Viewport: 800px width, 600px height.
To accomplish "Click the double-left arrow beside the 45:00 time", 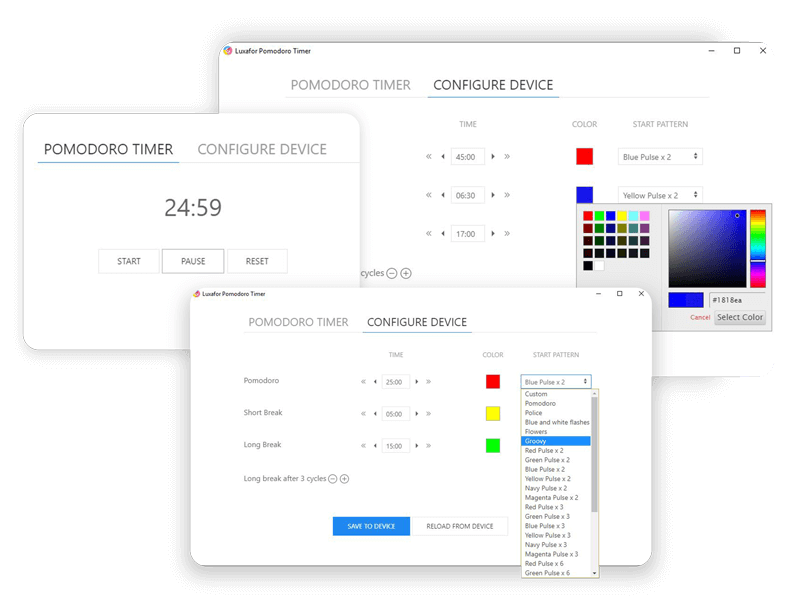I will pyautogui.click(x=428, y=156).
